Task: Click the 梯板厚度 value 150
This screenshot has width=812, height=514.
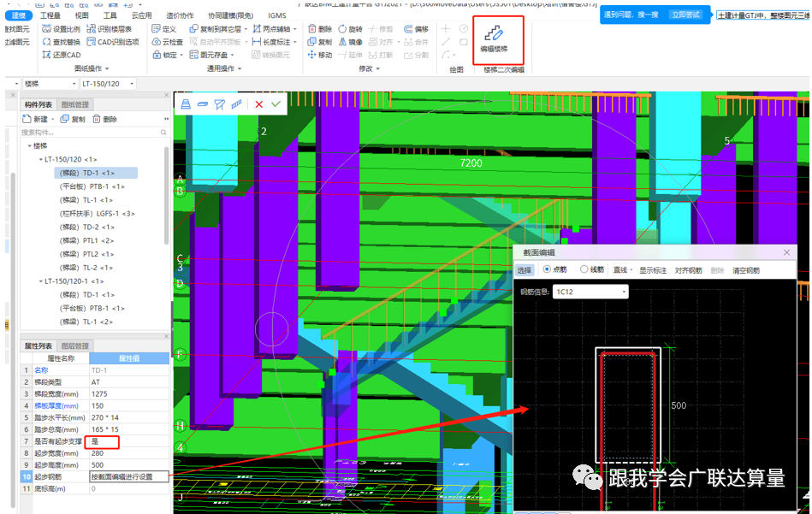Action: [129, 406]
